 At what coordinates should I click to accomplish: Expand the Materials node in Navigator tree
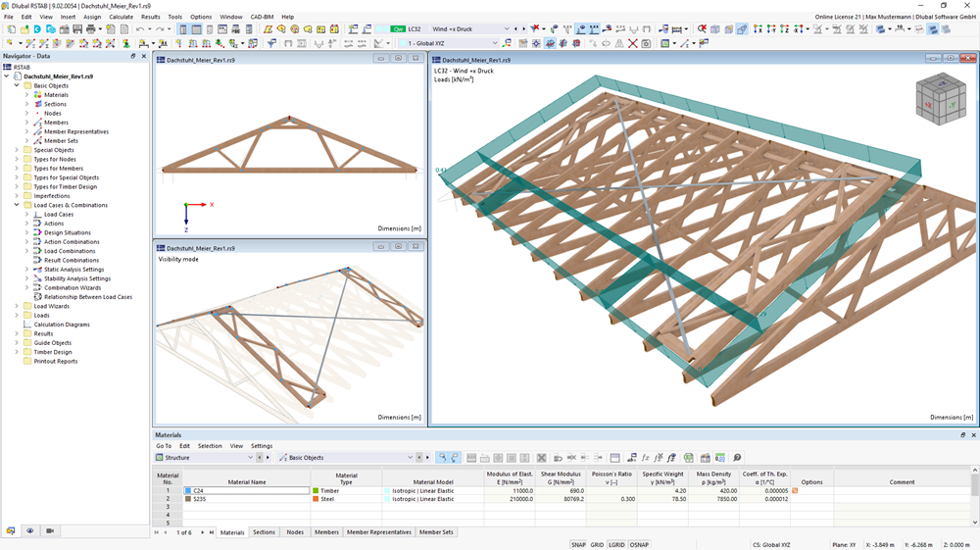26,95
